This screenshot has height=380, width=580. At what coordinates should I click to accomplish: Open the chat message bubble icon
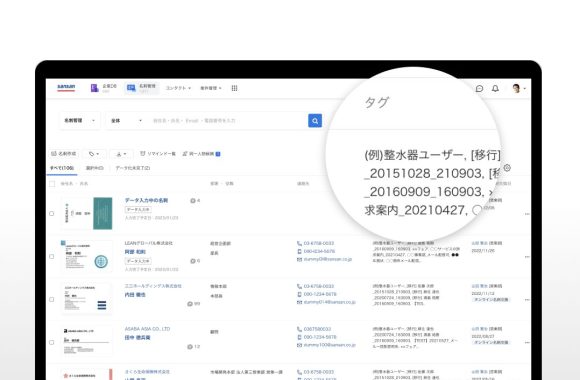click(x=479, y=88)
